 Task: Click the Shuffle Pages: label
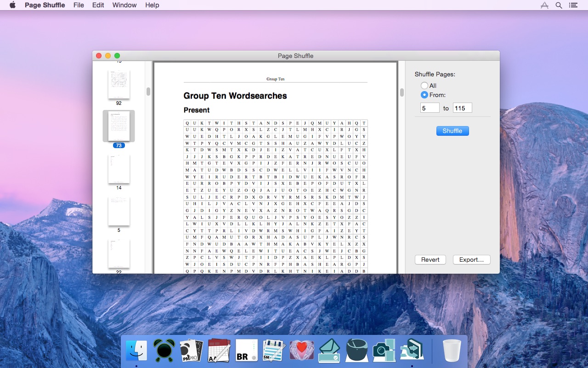435,74
